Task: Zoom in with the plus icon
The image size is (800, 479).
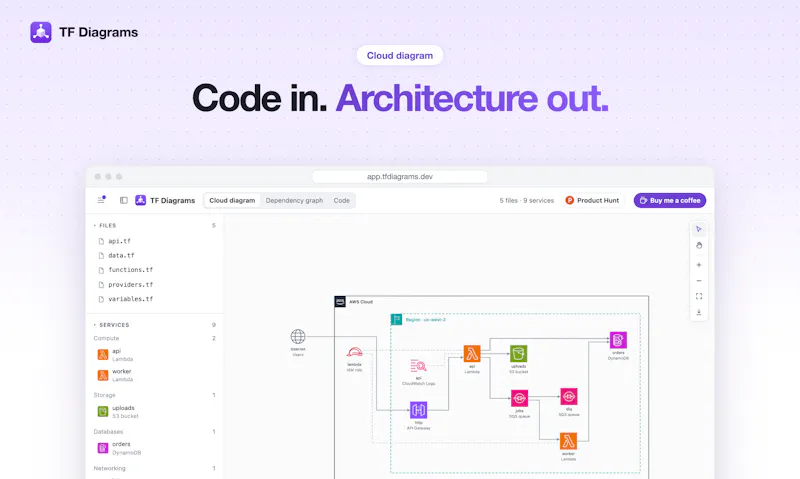Action: point(698,265)
